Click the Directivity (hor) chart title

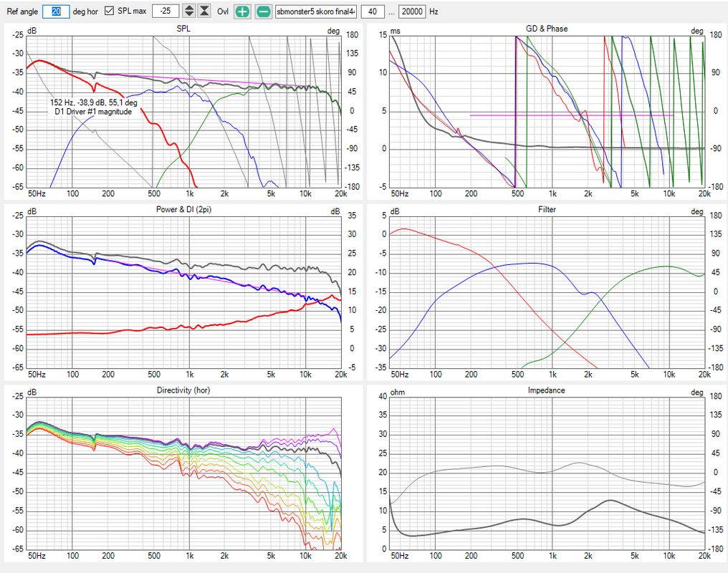click(x=183, y=390)
